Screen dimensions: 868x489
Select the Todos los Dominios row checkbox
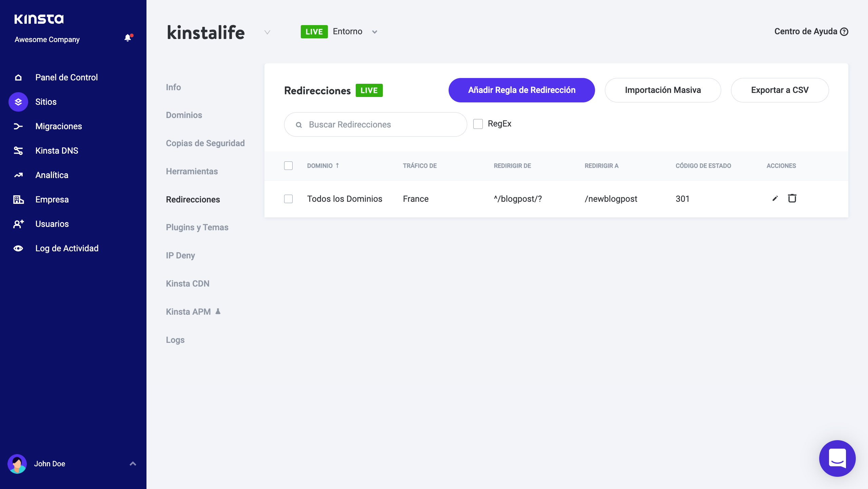(x=288, y=199)
